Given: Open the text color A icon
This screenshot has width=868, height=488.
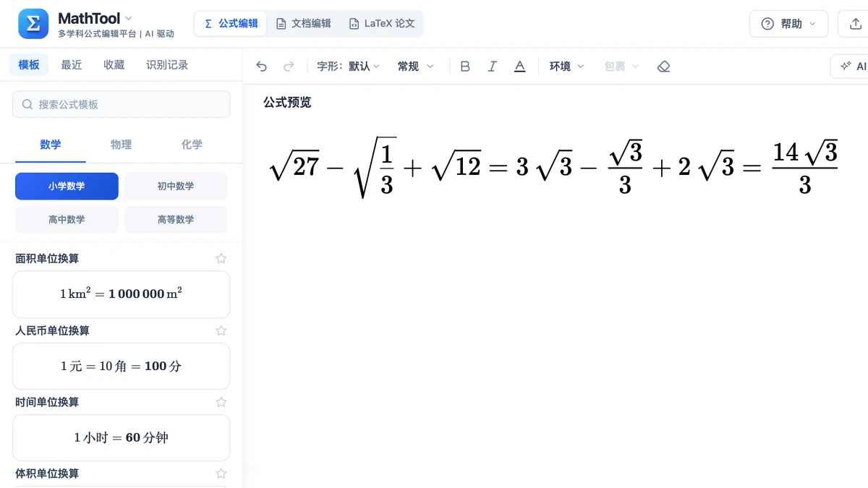Looking at the screenshot, I should (519, 67).
